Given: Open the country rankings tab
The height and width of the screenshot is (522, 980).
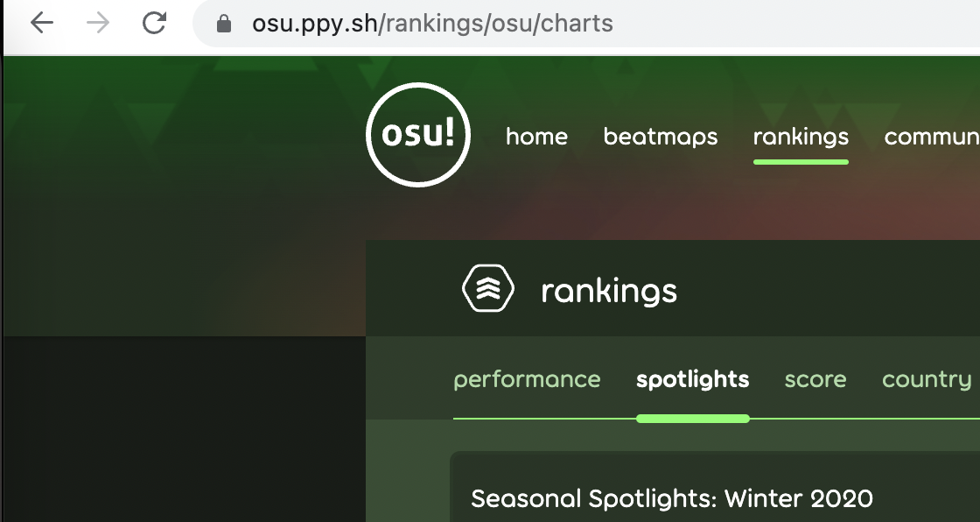Looking at the screenshot, I should coord(926,379).
